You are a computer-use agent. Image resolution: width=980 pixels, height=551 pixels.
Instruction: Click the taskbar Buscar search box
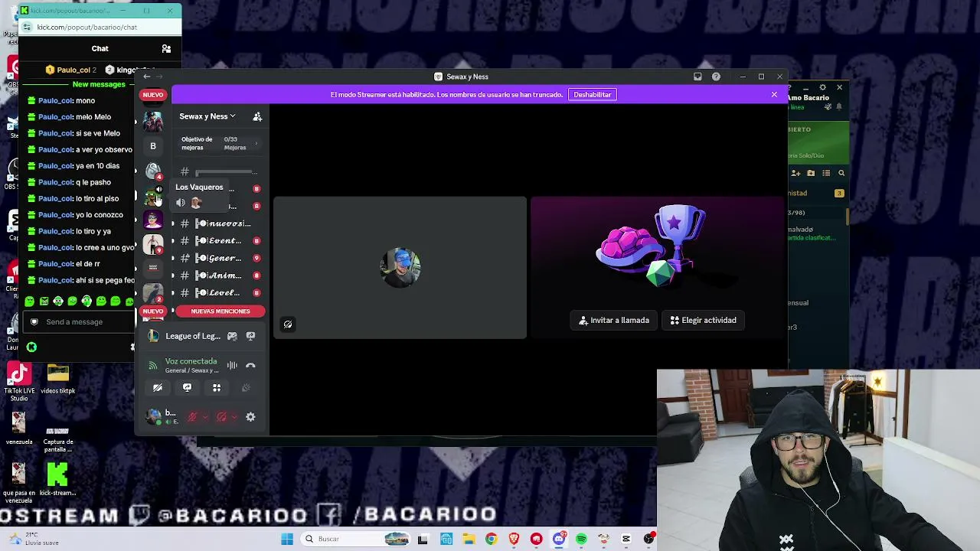tap(356, 540)
